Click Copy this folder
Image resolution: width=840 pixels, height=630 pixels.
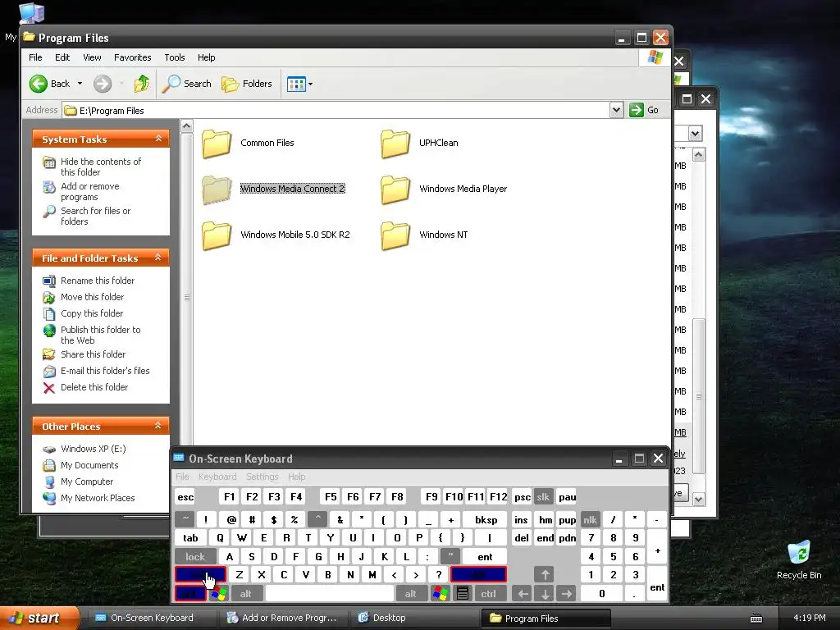pyautogui.click(x=92, y=313)
